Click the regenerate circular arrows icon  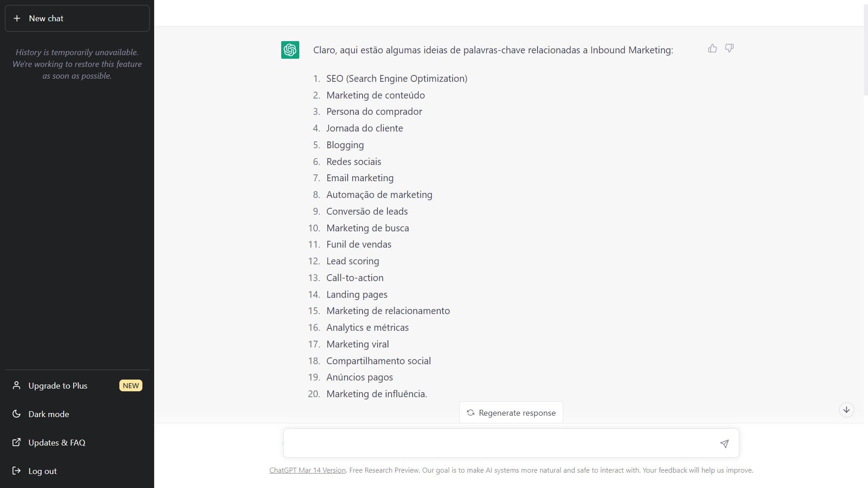[471, 413]
